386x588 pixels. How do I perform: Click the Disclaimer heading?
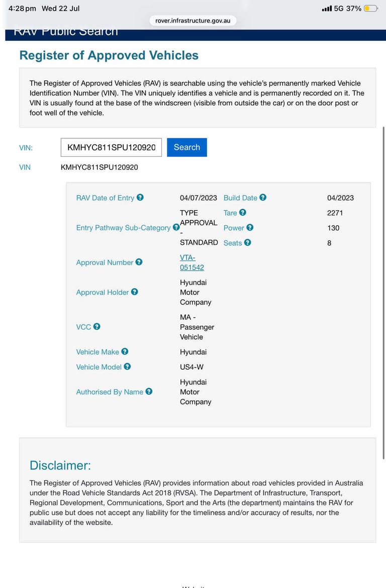tap(60, 465)
